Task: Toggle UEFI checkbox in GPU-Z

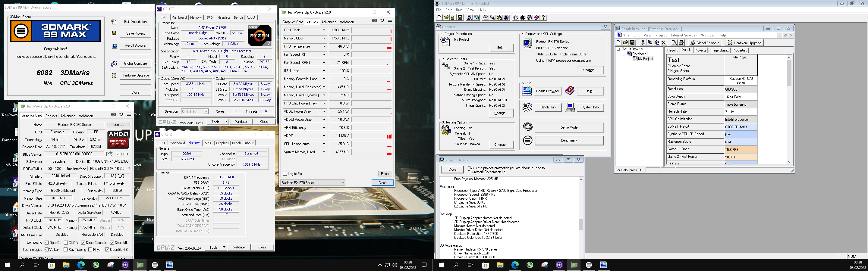Action: (118, 154)
